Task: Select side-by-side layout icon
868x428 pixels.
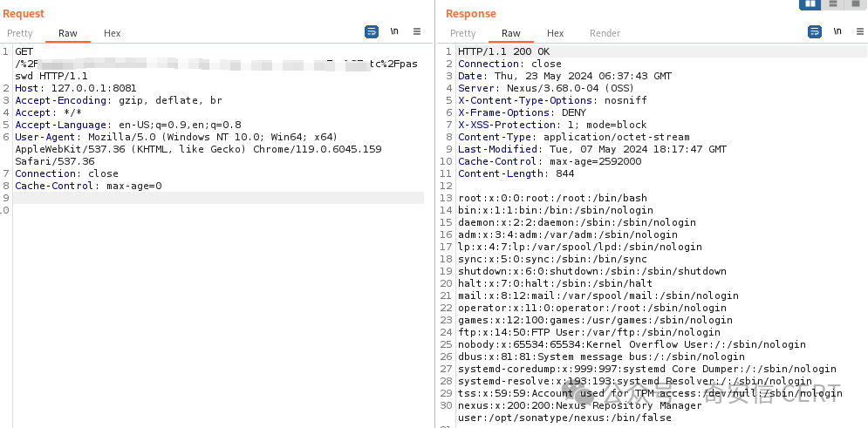Action: pos(810,3)
